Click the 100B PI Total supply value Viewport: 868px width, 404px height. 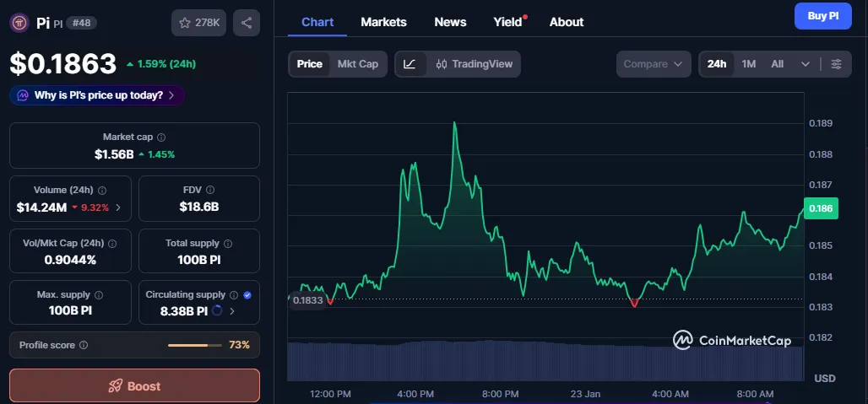(198, 260)
